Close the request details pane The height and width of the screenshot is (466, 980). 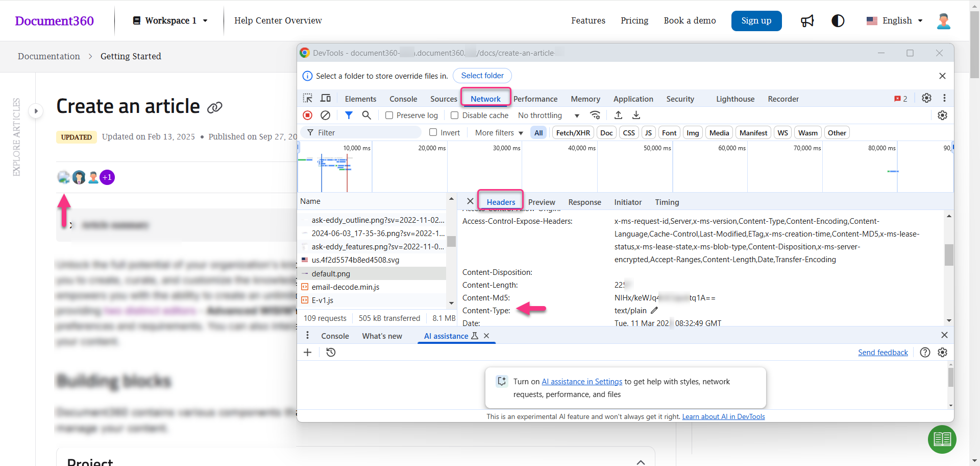(470, 201)
